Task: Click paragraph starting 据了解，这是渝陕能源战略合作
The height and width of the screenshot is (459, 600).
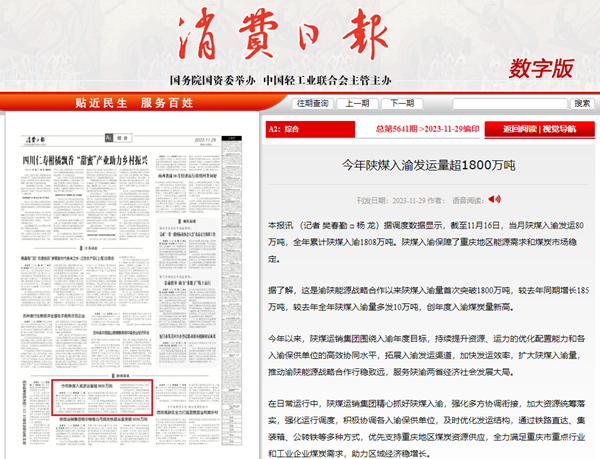Action: tap(428, 299)
